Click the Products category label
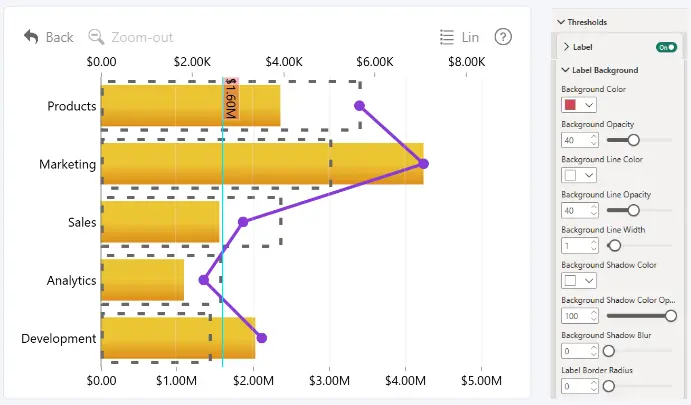 tap(72, 106)
